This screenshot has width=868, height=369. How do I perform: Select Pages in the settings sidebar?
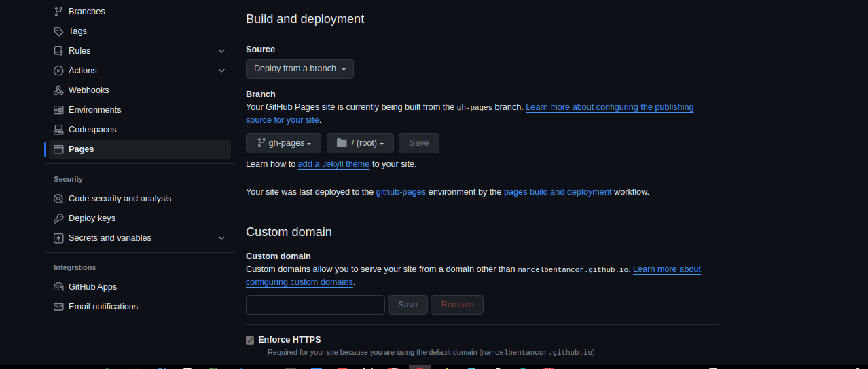[82, 149]
